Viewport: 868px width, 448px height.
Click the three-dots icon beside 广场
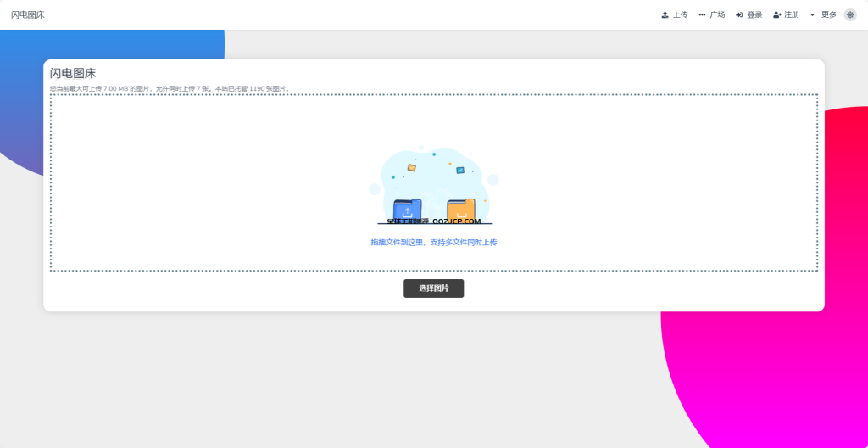[702, 14]
